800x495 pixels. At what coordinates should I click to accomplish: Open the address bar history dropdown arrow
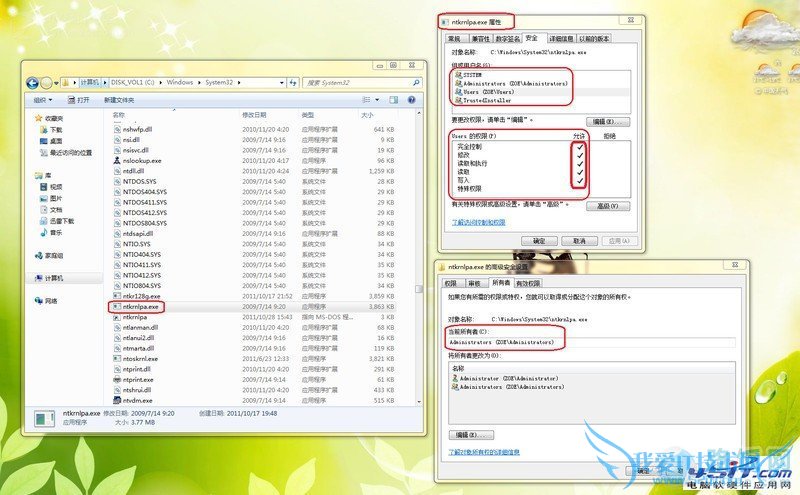(x=281, y=82)
